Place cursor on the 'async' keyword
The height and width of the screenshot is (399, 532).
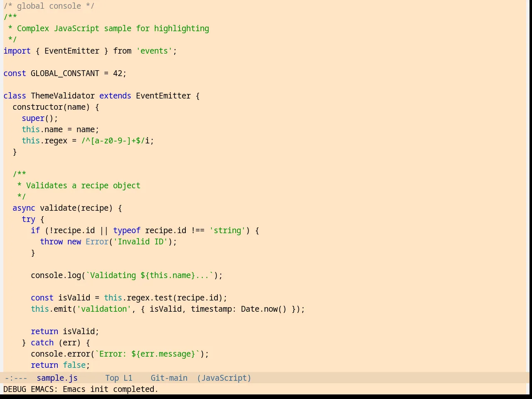[x=24, y=208]
